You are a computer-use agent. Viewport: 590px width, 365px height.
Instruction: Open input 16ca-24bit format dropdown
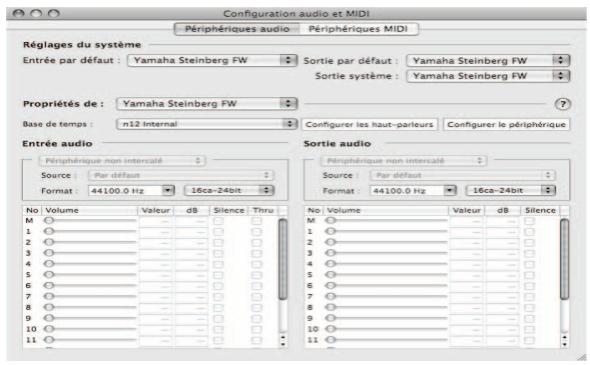[229, 190]
